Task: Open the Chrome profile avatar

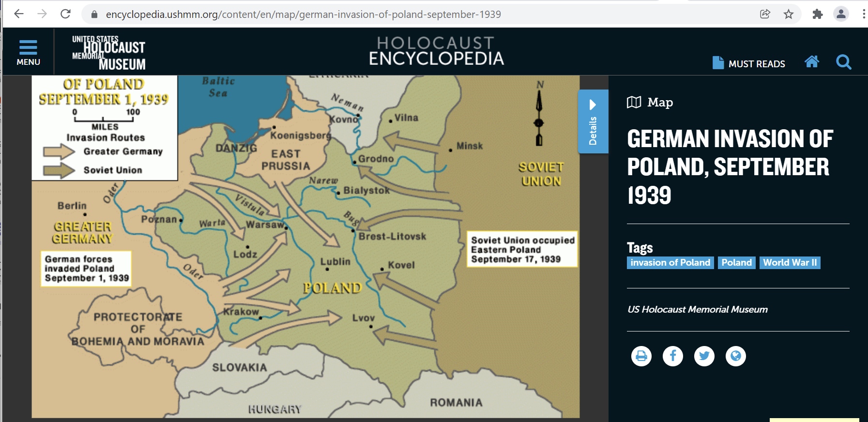Action: point(841,14)
